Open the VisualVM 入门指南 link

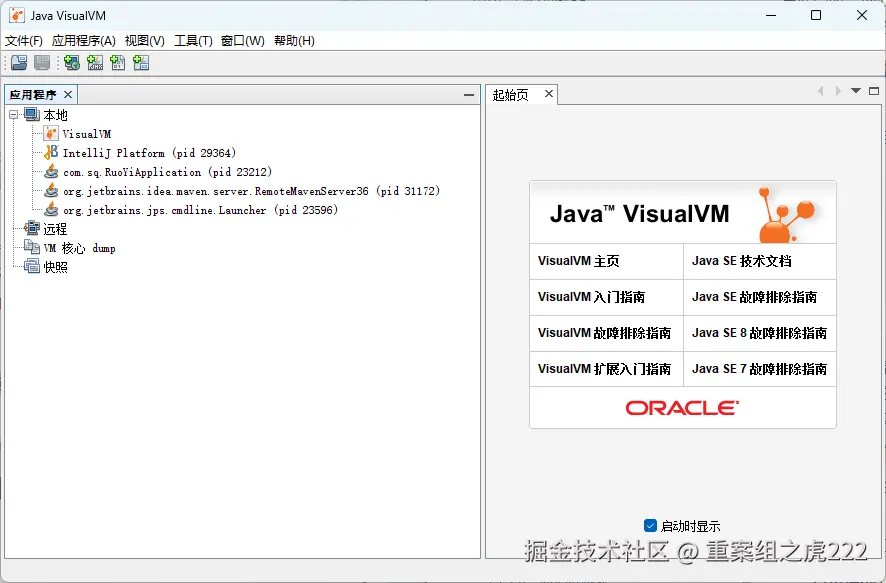point(593,297)
